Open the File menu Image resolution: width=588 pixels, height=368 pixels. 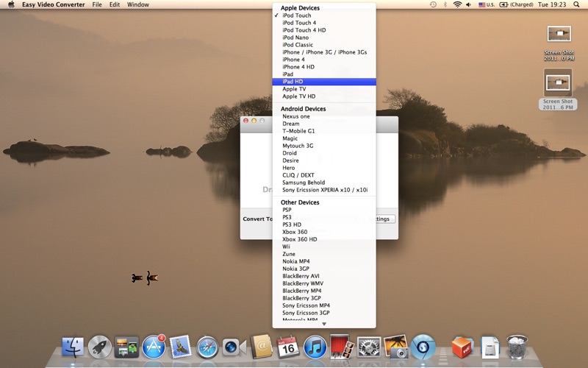[97, 4]
